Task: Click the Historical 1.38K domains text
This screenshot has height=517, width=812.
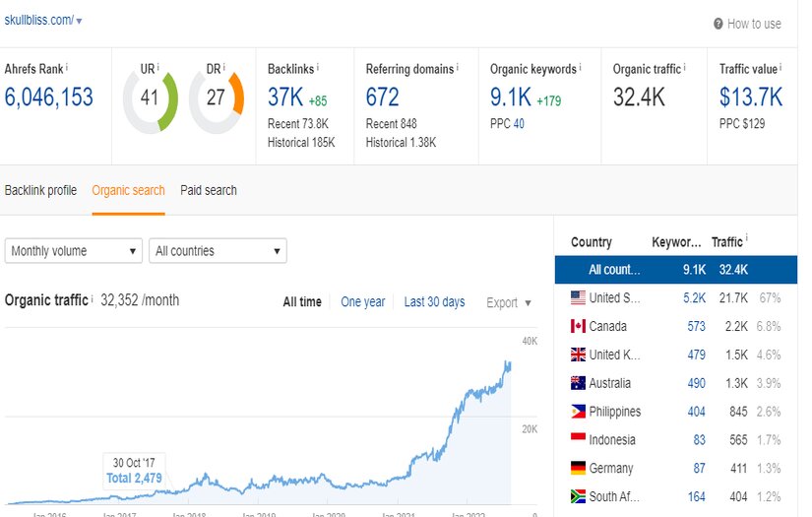Action: [x=401, y=143]
